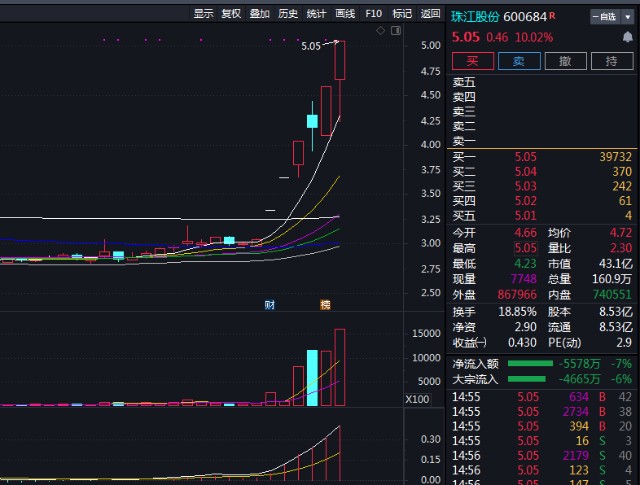The width and height of the screenshot is (640, 485).
Task: Click the 换手 value 18.85%
Action: coord(518,312)
